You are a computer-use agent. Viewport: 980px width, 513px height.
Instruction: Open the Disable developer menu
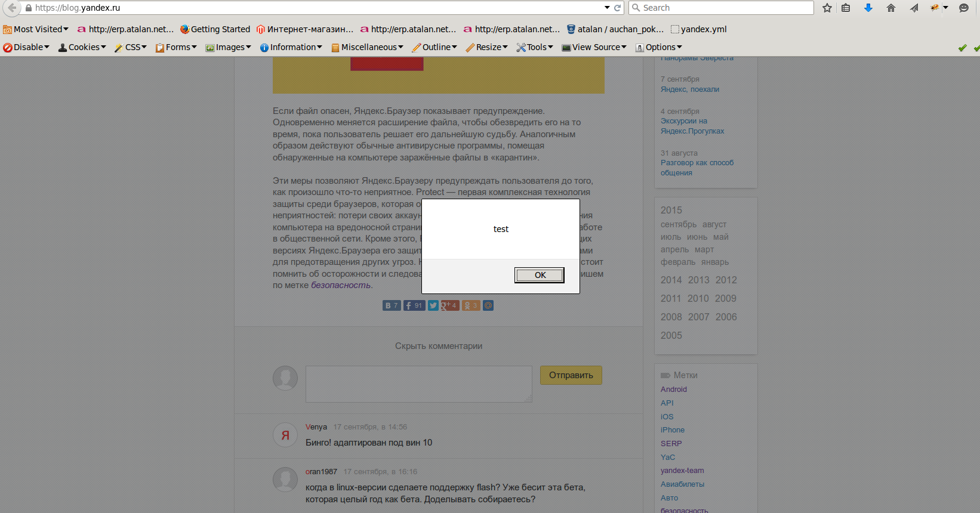[26, 47]
